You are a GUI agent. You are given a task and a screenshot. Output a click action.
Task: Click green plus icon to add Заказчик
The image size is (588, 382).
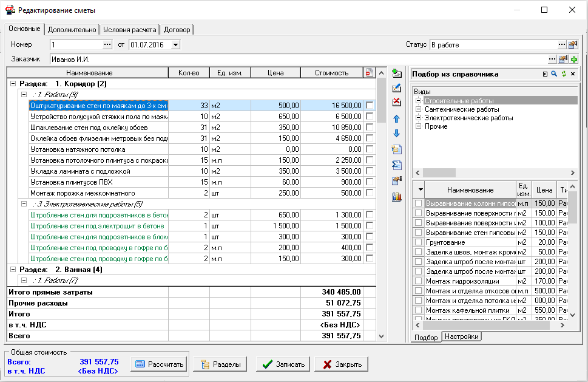click(x=573, y=59)
